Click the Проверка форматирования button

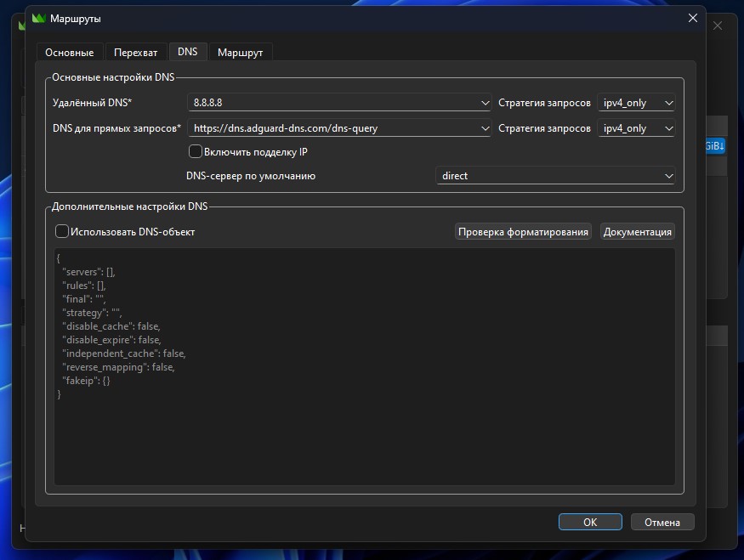coord(523,232)
